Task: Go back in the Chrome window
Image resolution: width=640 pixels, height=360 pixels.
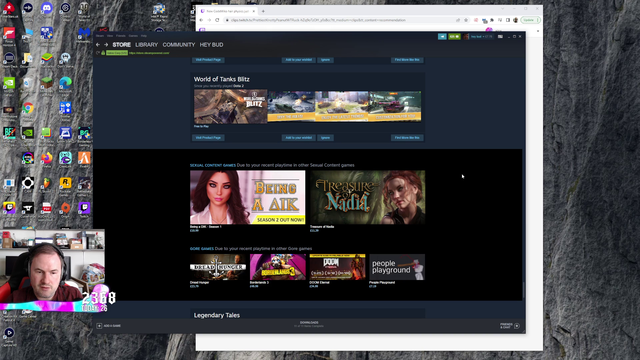Action: (x=201, y=20)
